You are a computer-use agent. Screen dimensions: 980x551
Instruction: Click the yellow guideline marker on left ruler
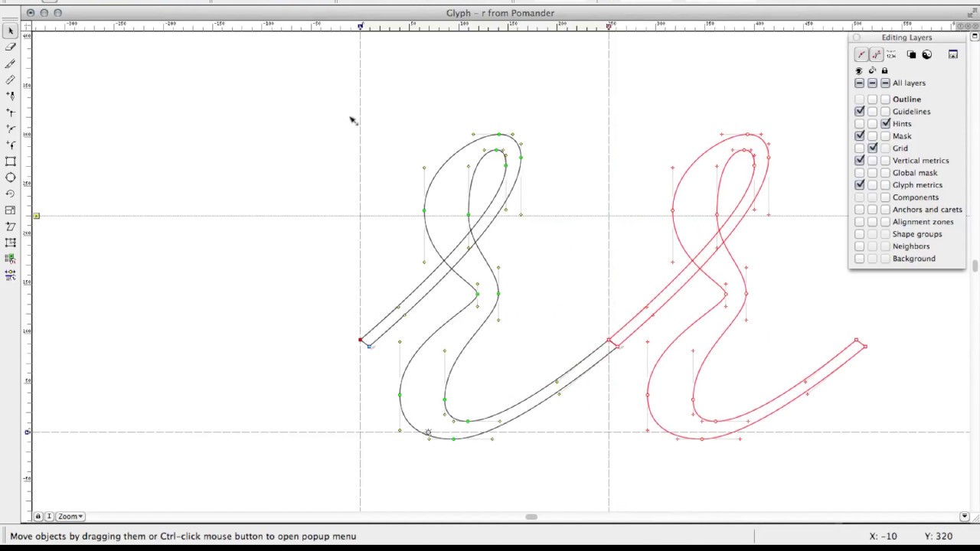pos(36,216)
